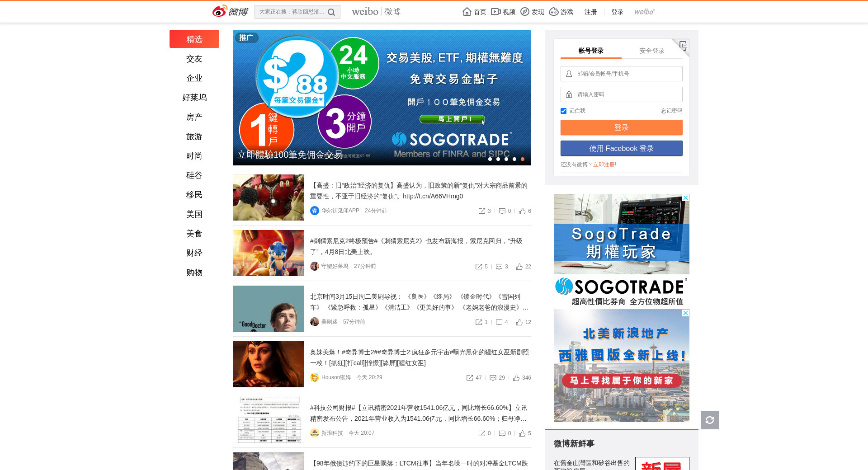Click the 忘记密码 link
Viewport: 868px width, 470px height.
pyautogui.click(x=671, y=111)
